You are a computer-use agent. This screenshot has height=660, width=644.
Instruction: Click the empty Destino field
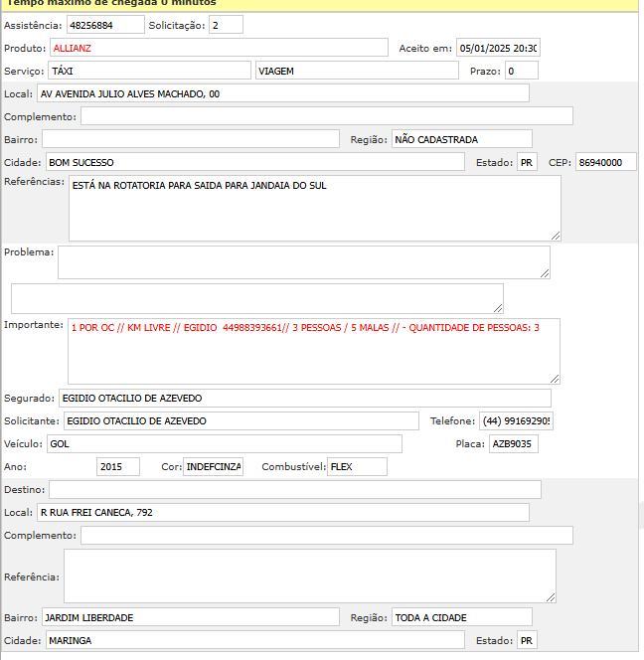295,489
